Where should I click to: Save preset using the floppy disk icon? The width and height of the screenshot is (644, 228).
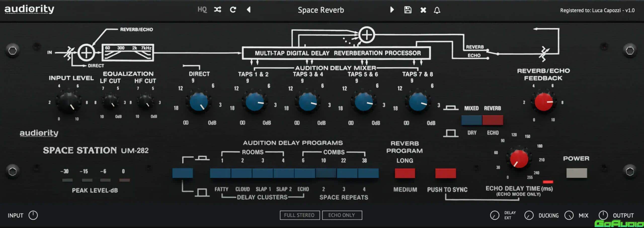click(408, 10)
